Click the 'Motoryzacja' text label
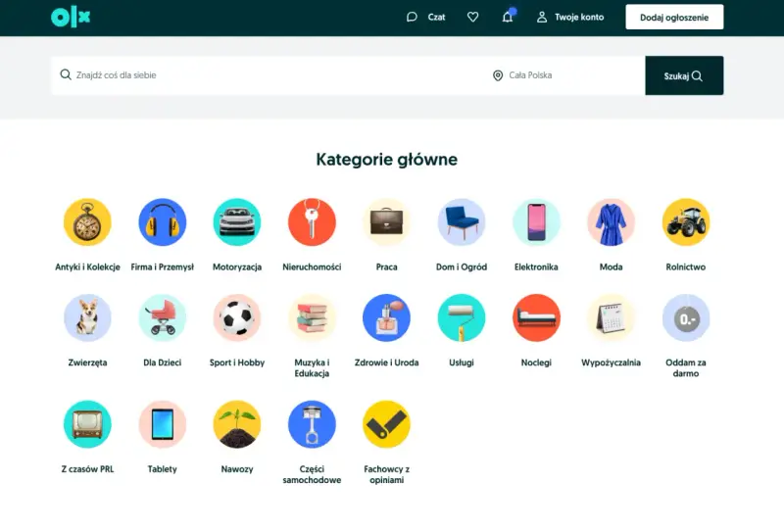The image size is (784, 532). pyautogui.click(x=237, y=267)
